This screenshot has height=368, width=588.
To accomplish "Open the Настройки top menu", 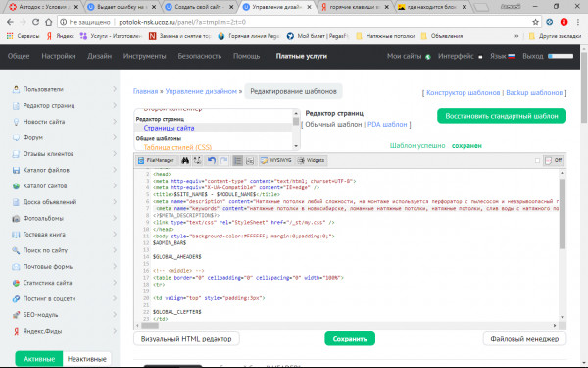I will 59,56.
